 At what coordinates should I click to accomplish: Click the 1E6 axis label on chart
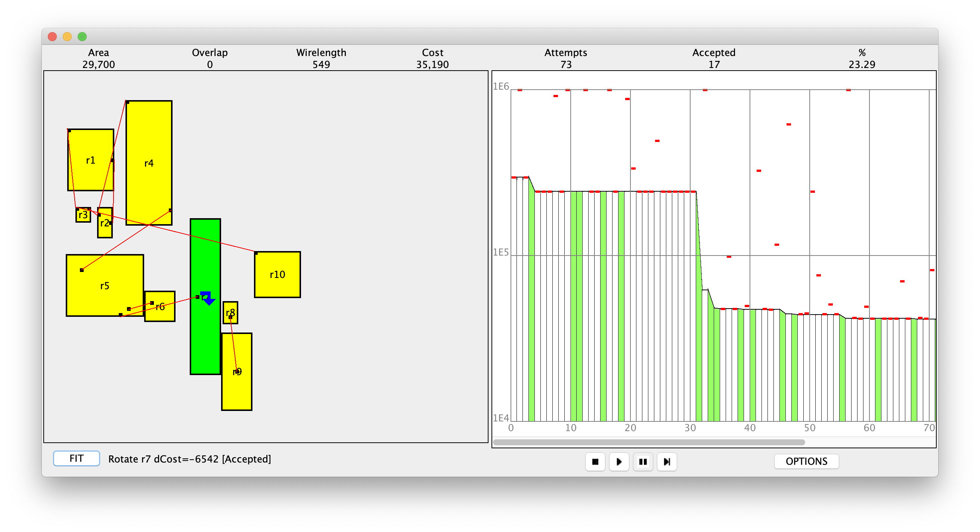point(501,86)
